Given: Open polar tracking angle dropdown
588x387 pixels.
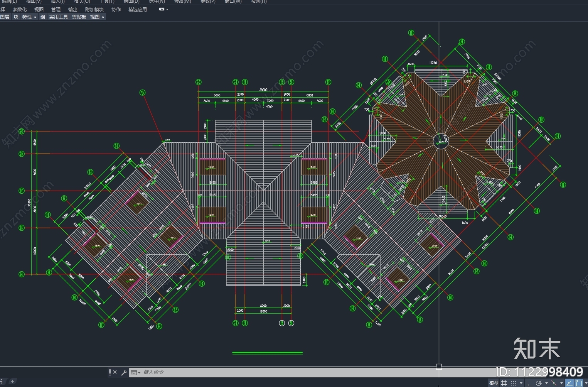Looking at the screenshot, I should 546,383.
